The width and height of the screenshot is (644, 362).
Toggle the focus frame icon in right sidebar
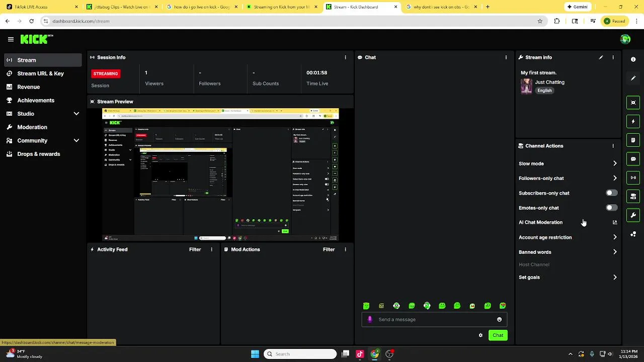633,103
